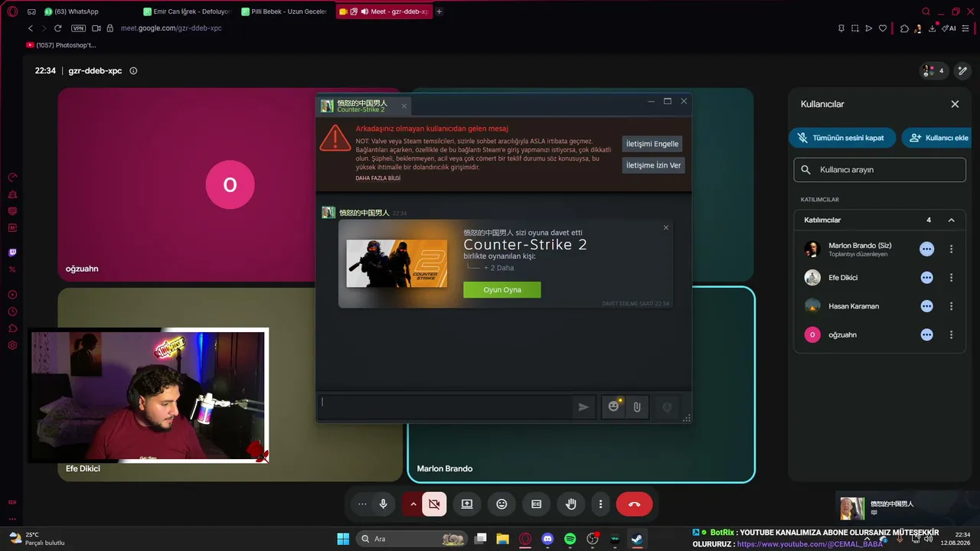Image resolution: width=980 pixels, height=551 pixels.
Task: Open options menu for Marlon Brando
Action: 952,249
